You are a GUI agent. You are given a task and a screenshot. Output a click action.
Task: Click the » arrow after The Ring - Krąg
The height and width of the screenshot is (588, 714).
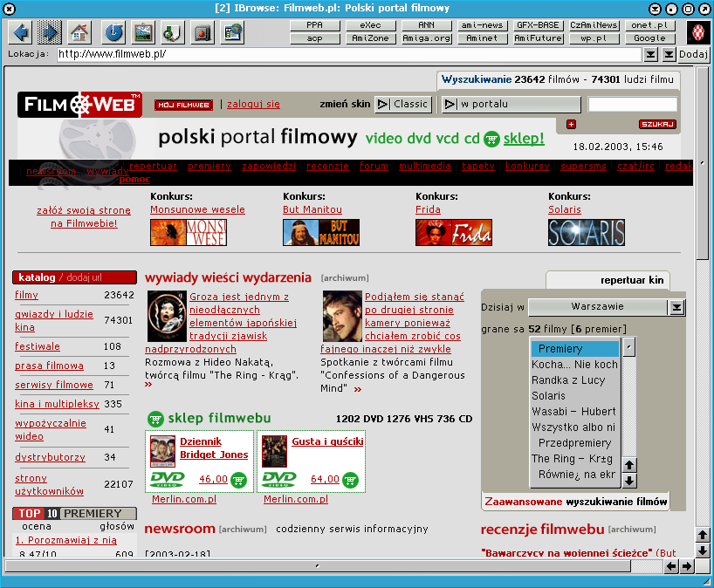(148, 385)
